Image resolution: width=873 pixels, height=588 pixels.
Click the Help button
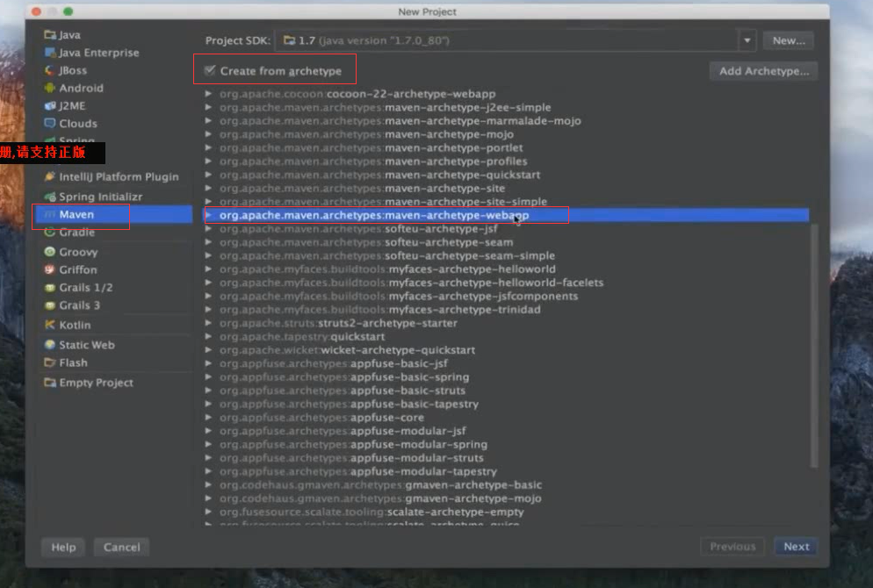point(63,548)
